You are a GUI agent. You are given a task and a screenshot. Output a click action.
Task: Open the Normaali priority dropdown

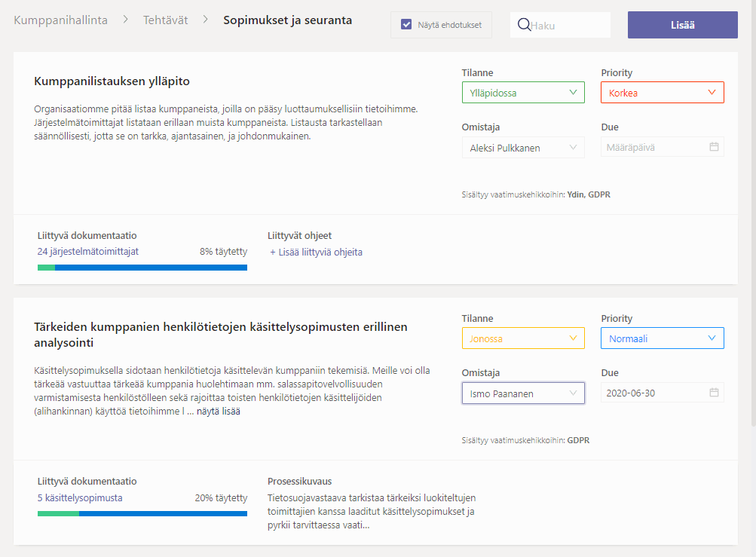(663, 338)
